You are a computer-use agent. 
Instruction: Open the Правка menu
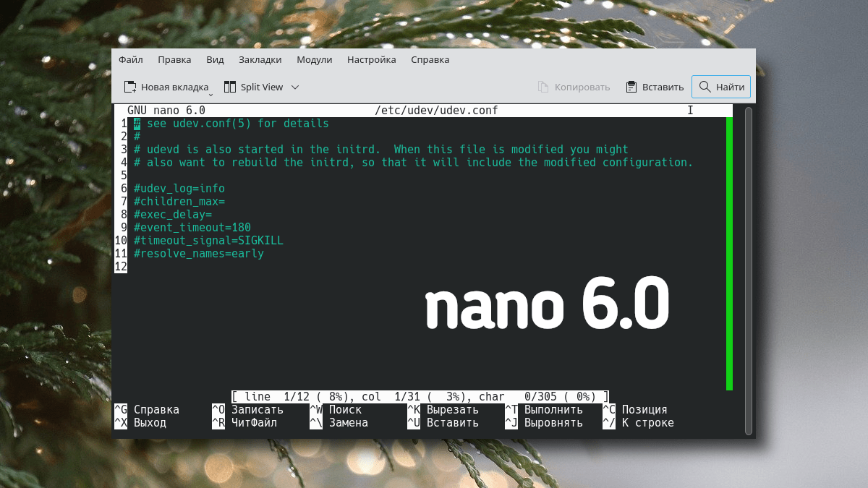pos(174,60)
